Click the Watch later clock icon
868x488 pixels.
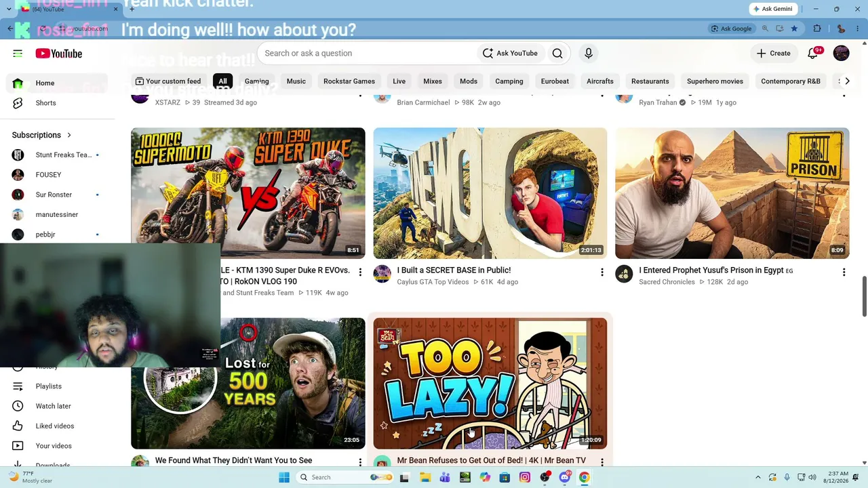tap(18, 406)
